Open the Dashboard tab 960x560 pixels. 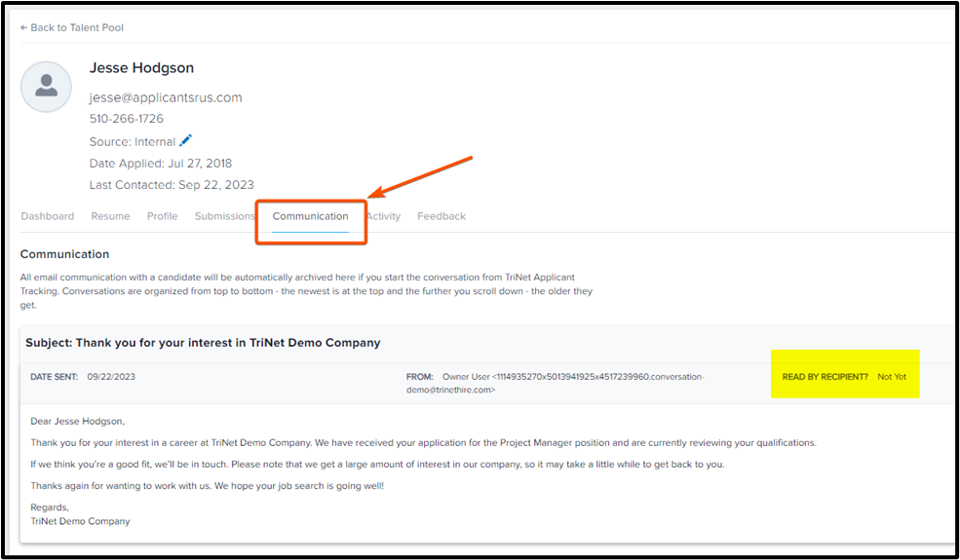(47, 216)
